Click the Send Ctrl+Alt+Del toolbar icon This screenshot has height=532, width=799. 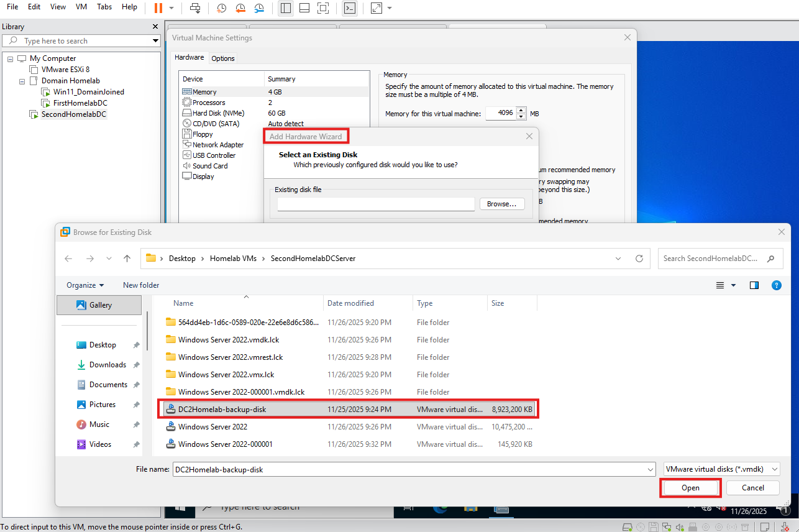click(195, 8)
